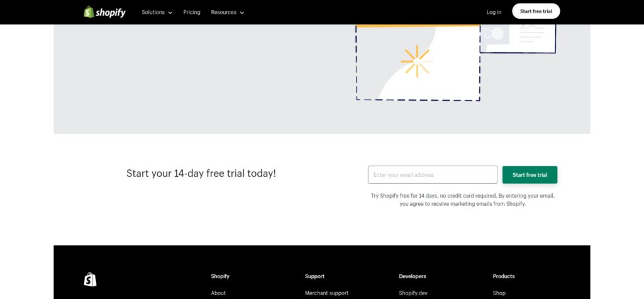This screenshot has width=644, height=299.
Task: Expand the Resources dropdown menu
Action: (x=227, y=12)
